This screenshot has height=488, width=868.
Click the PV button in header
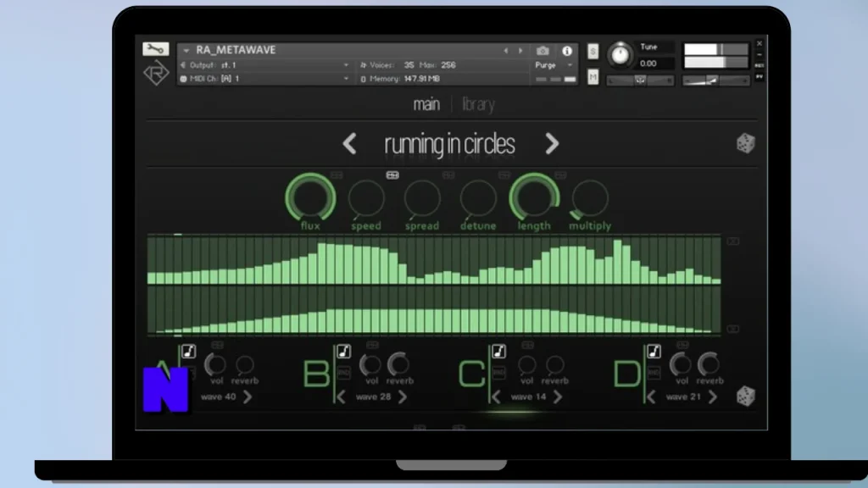pyautogui.click(x=759, y=77)
